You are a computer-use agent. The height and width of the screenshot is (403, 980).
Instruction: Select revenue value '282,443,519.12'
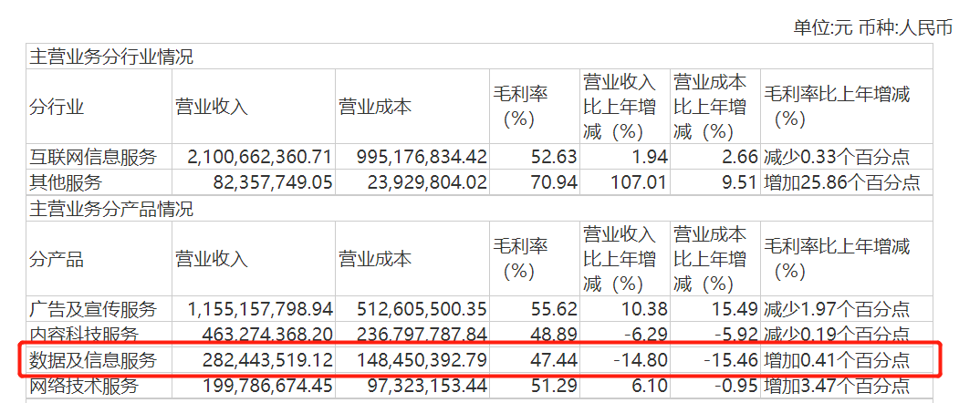pyautogui.click(x=266, y=360)
